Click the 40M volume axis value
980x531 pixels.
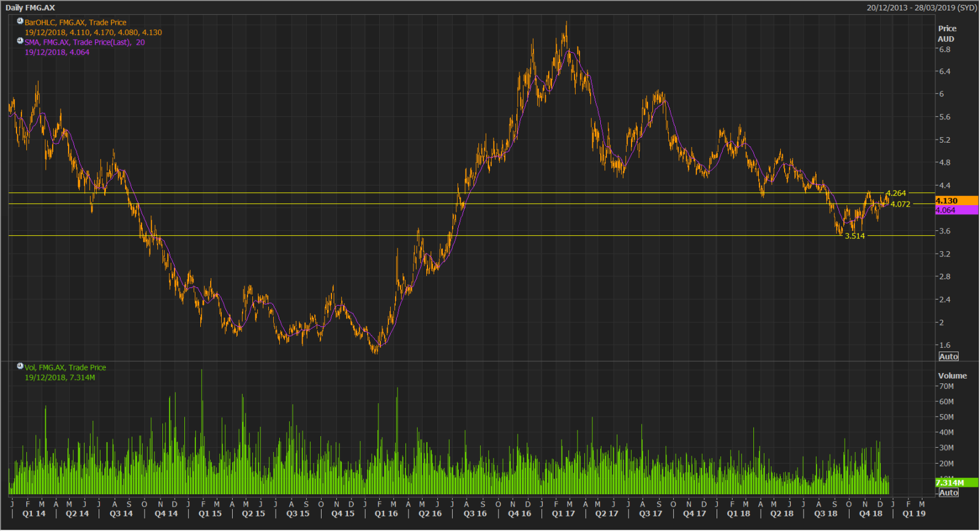coord(946,432)
